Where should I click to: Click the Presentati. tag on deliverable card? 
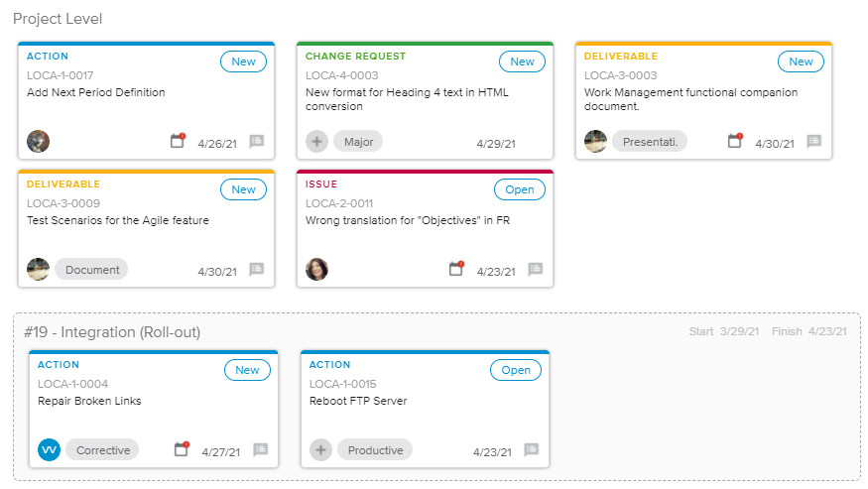point(650,142)
